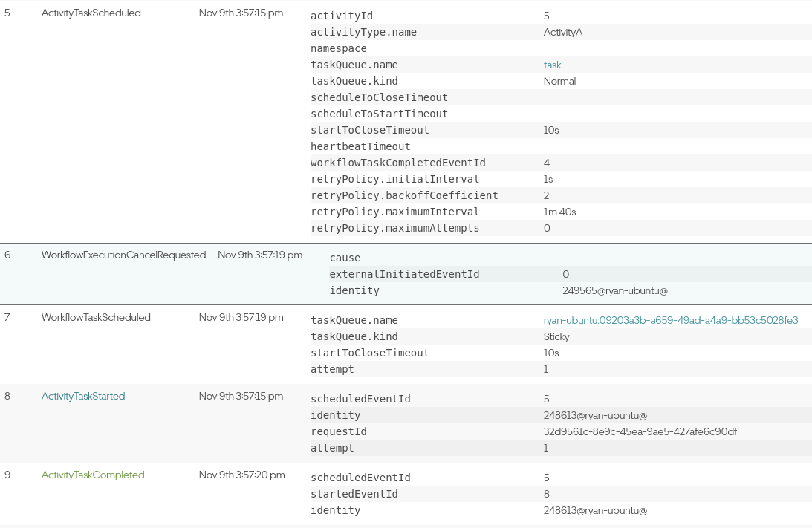The width and height of the screenshot is (812, 528).
Task: Click the scheduleToStartTimeout field label
Action: pos(379,114)
